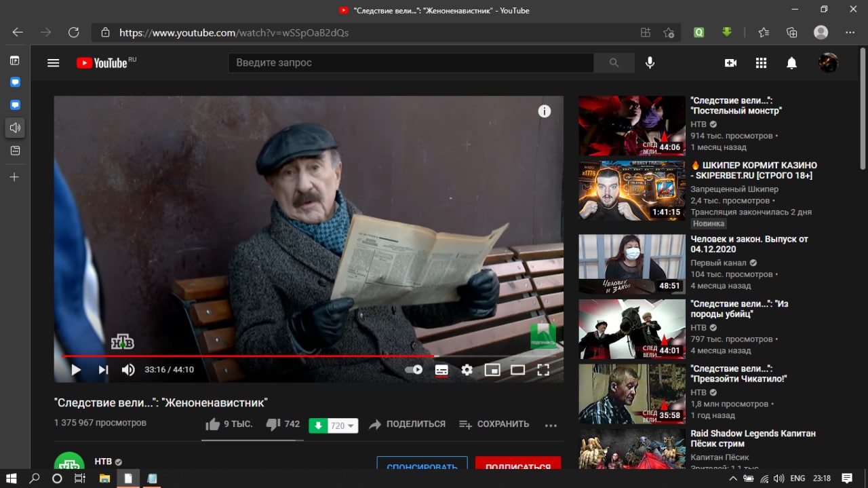Dislike the video (742)
Screen dimensions: 868x488
283,424
